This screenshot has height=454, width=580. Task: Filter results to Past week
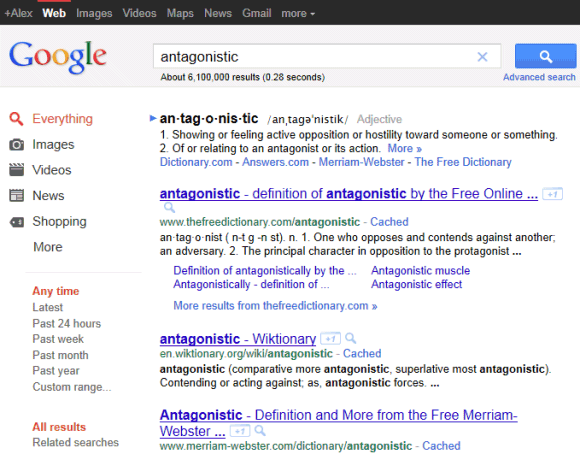pos(58,339)
